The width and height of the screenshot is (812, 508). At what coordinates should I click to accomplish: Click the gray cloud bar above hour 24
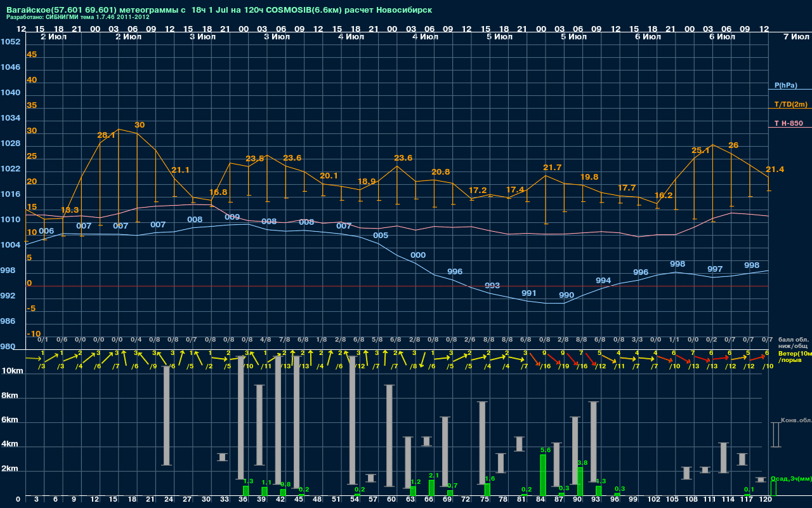point(166,416)
